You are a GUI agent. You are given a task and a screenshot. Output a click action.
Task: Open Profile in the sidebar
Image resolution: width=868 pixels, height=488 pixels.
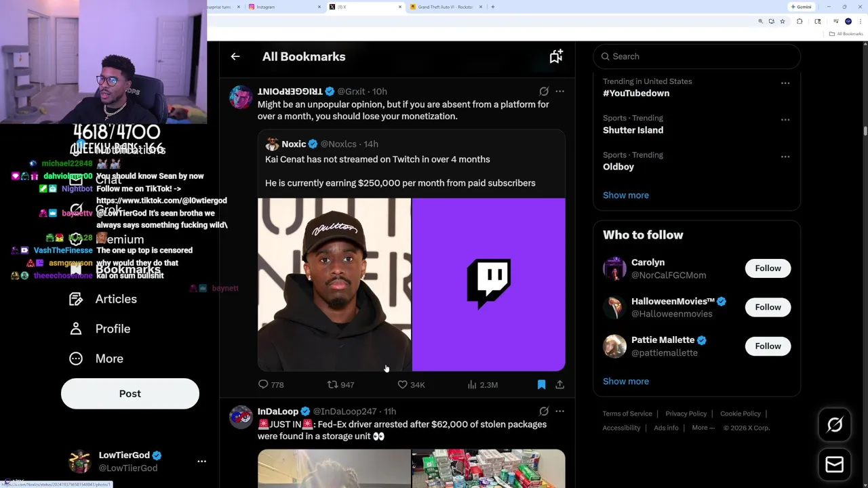(100, 329)
